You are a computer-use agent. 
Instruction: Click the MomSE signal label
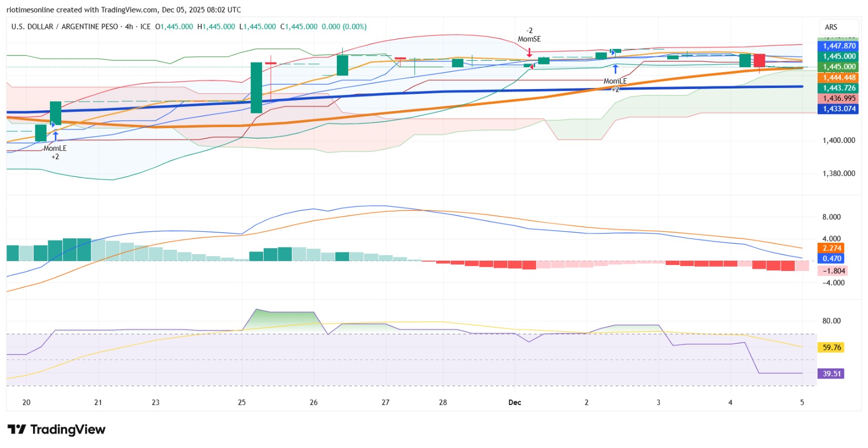(x=529, y=39)
